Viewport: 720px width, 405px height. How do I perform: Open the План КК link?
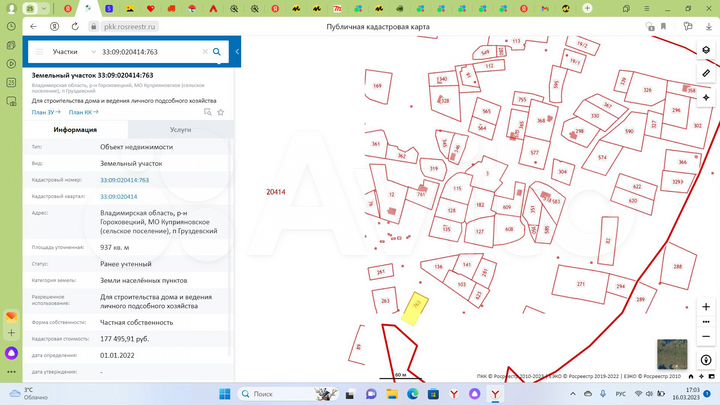pyautogui.click(x=83, y=112)
